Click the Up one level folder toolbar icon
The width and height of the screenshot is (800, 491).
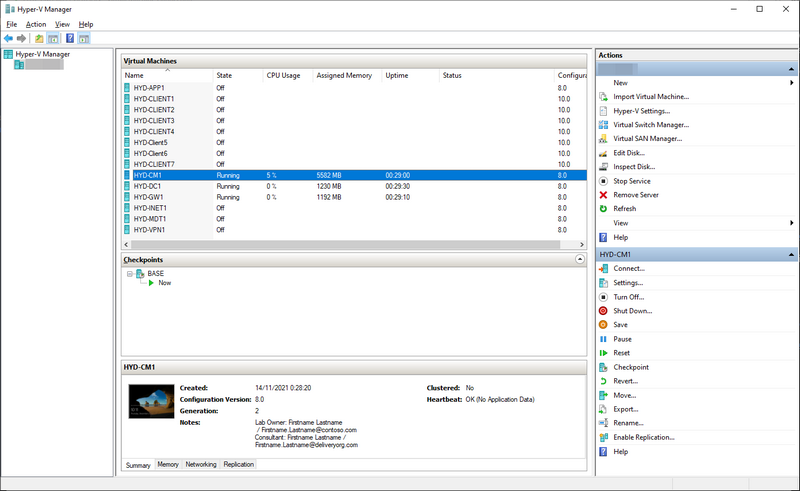pos(39,38)
